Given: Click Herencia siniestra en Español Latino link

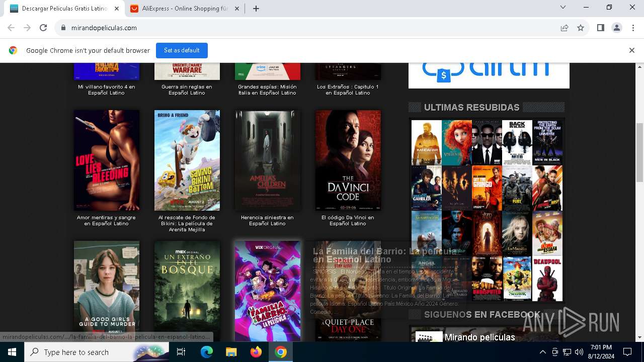Looking at the screenshot, I should (268, 221).
